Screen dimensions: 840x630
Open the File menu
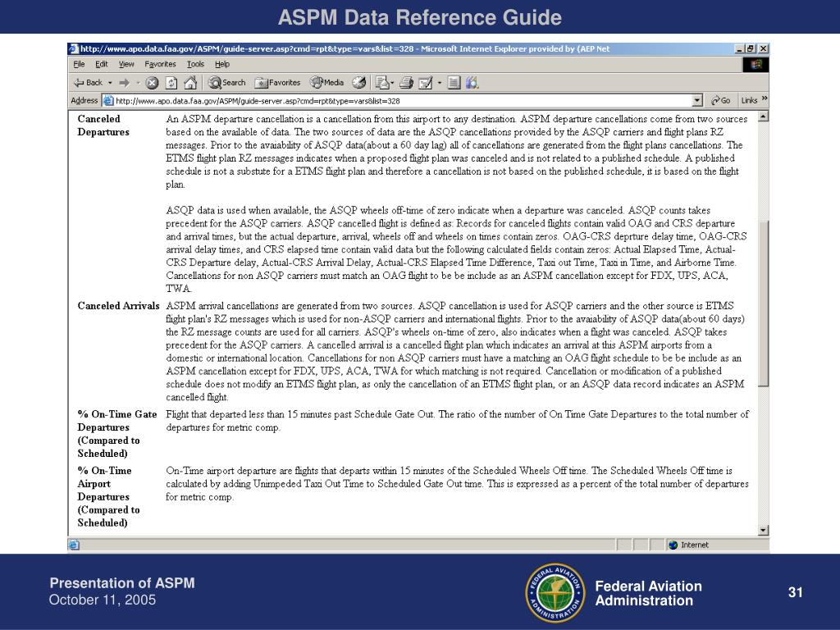click(x=79, y=64)
